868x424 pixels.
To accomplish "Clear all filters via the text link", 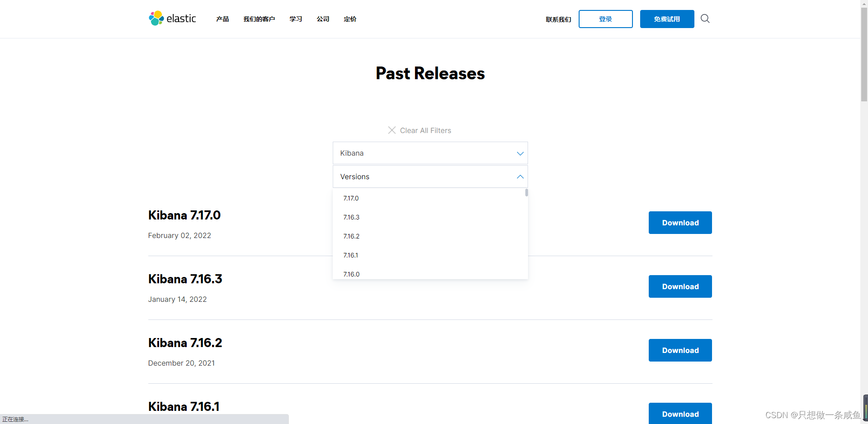I will click(425, 130).
